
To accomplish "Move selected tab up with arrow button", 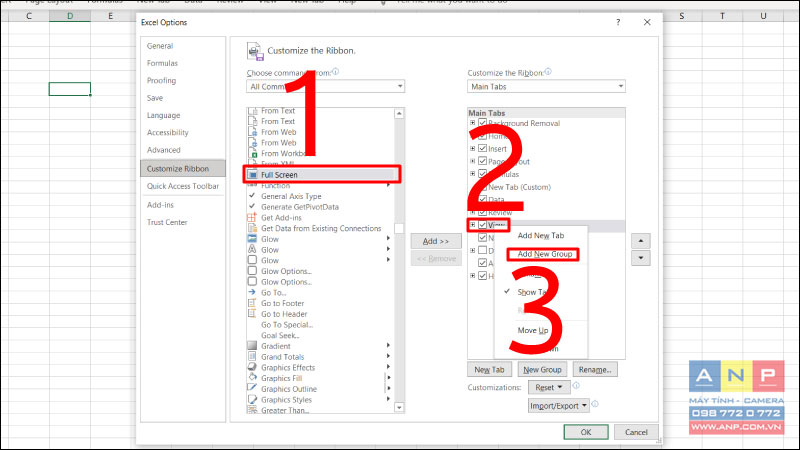I will tap(641, 241).
